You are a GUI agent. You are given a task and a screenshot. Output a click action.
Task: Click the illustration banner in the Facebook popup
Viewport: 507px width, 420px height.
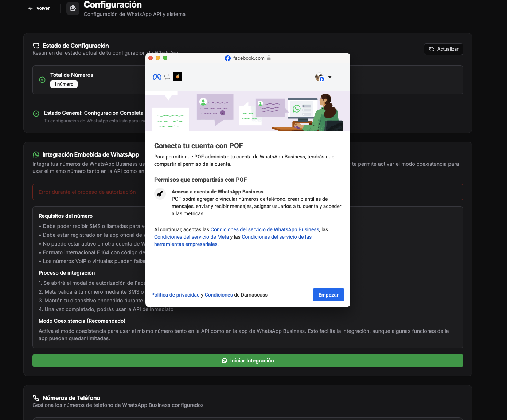coord(248,111)
